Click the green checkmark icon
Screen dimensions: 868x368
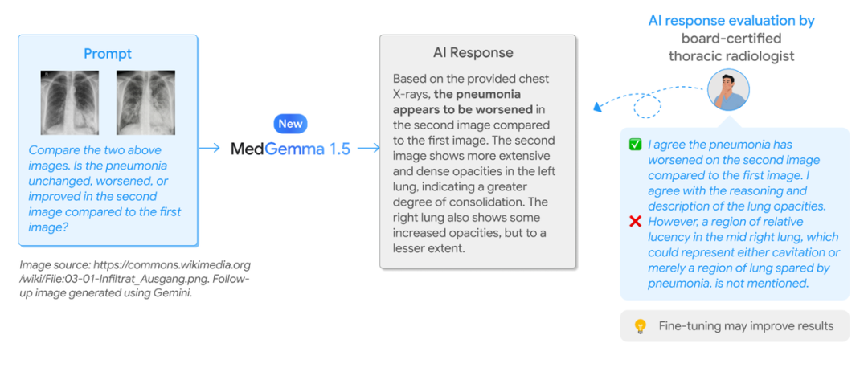click(x=634, y=145)
